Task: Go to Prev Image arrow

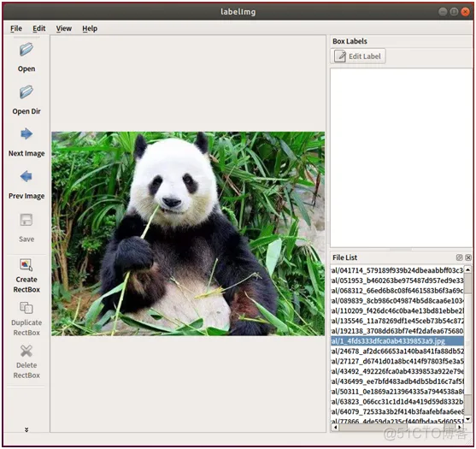Action: pyautogui.click(x=26, y=176)
